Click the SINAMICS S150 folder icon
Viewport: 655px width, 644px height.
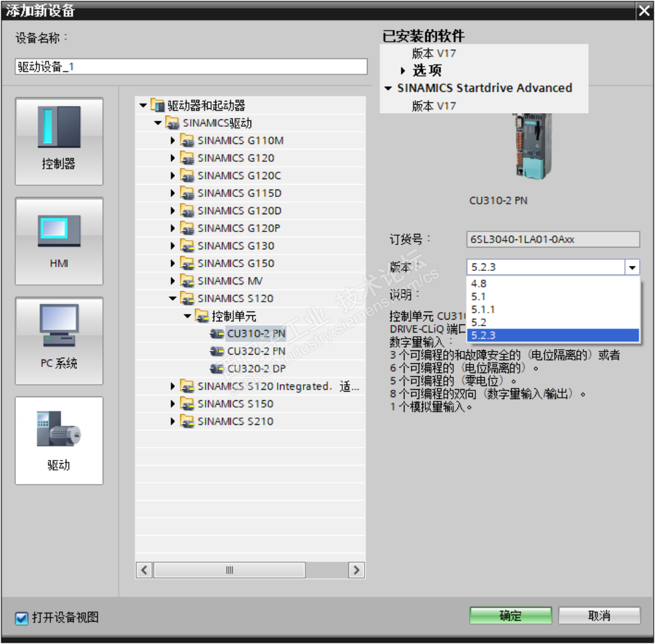click(187, 404)
